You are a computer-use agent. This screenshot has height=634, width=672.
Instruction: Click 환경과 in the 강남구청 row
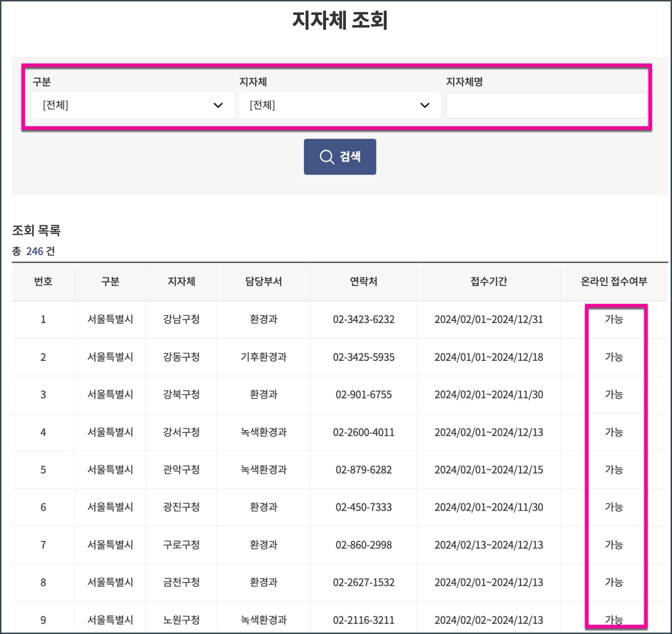[x=263, y=319]
